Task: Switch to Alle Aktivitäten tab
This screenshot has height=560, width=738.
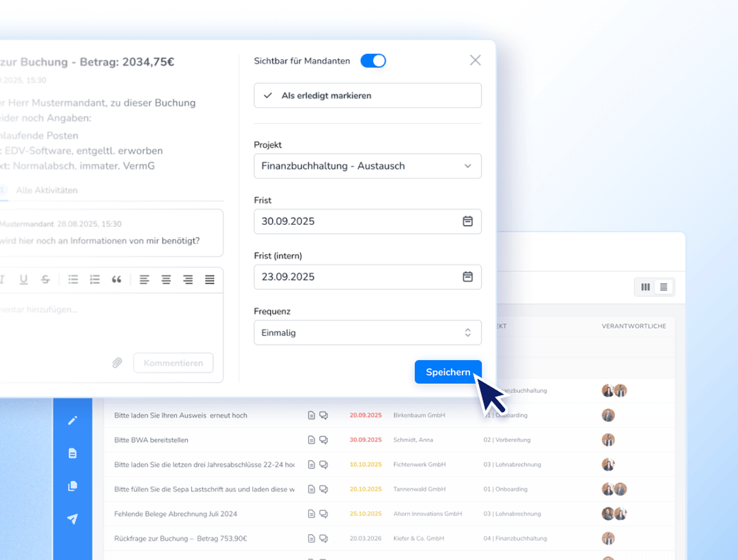Action: point(46,191)
